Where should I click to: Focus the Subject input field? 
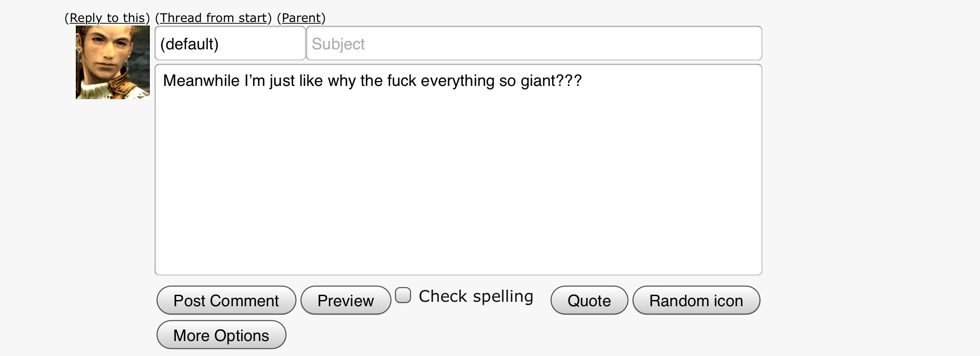pos(534,43)
